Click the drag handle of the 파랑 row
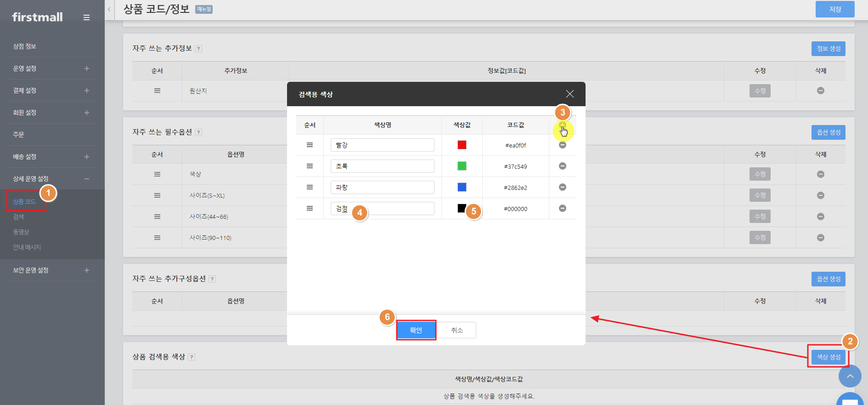This screenshot has height=405, width=868. 310,187
